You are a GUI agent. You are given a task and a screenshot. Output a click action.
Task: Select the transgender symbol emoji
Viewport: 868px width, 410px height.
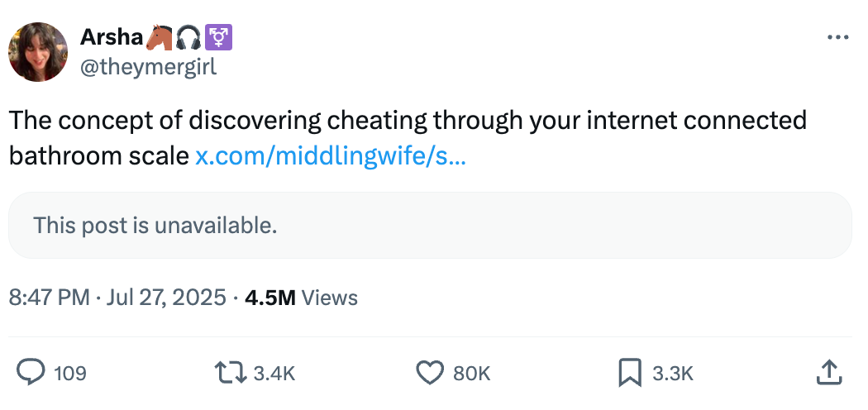[219, 38]
